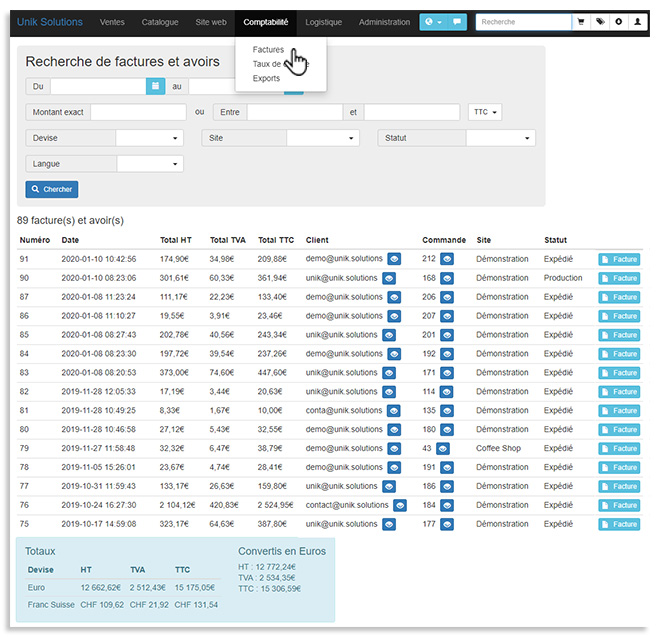Open the calendar picker for the Du date
This screenshot has width=660, height=637.
[155, 87]
